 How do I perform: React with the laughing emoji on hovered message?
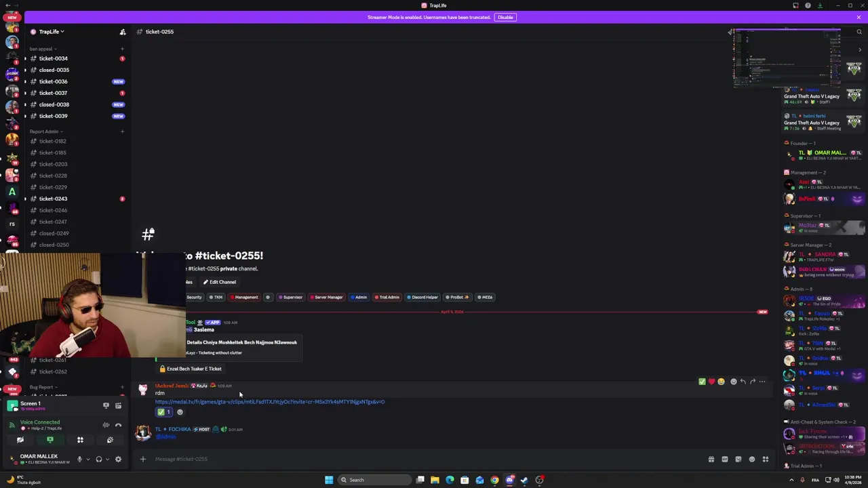(721, 382)
